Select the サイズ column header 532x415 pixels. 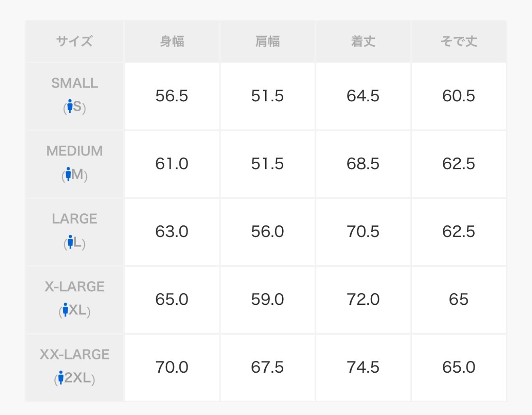[75, 41]
